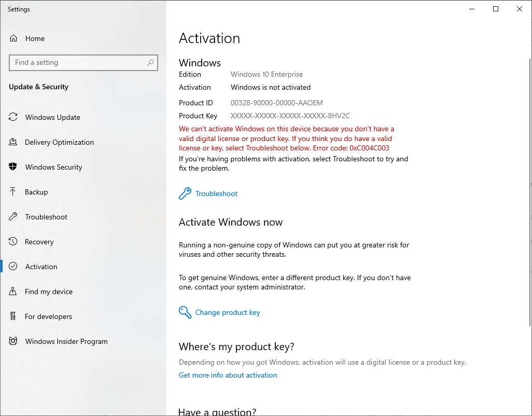The height and width of the screenshot is (416, 532).
Task: Click the Activate Windows now heading
Action: coord(231,222)
